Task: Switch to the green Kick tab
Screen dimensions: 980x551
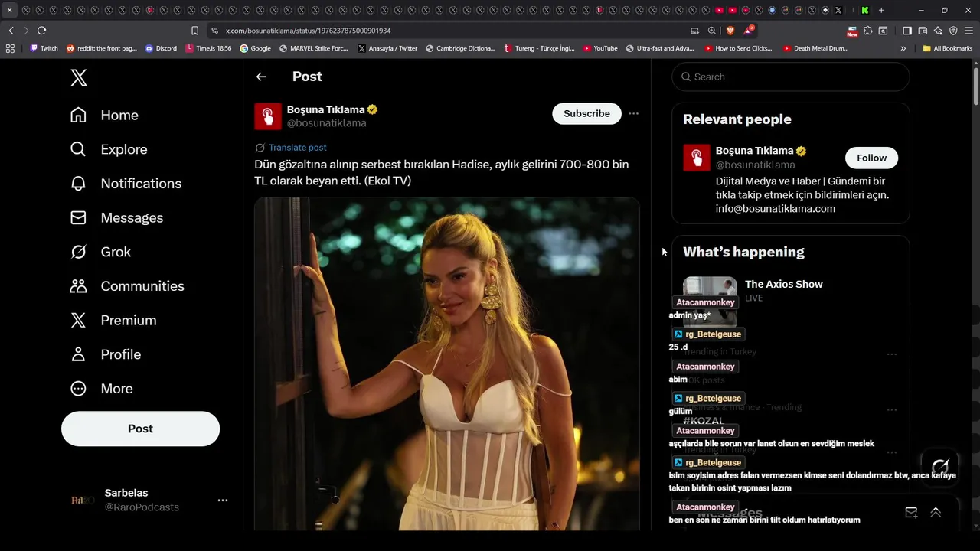Action: (864, 10)
